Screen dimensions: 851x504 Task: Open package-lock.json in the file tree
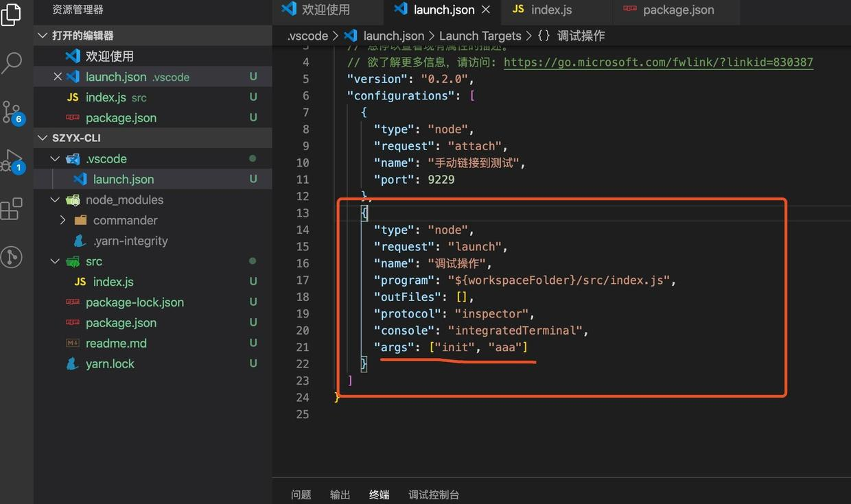(x=152, y=302)
